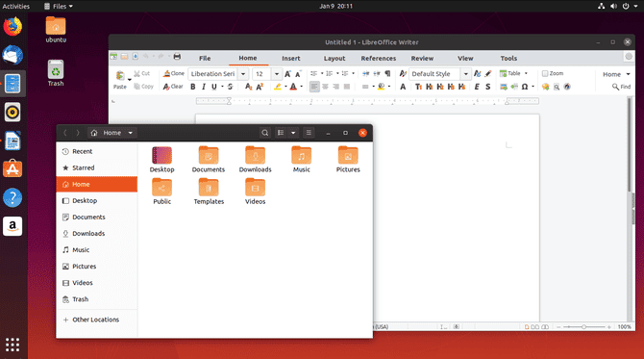Open Ubuntu Software from dock
This screenshot has height=359, width=644.
click(x=12, y=169)
